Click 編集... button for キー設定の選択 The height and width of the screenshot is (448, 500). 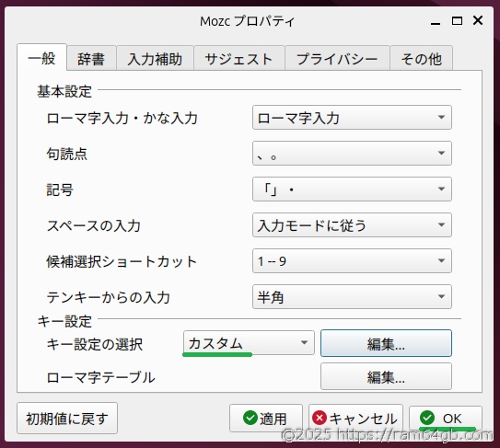[386, 343]
